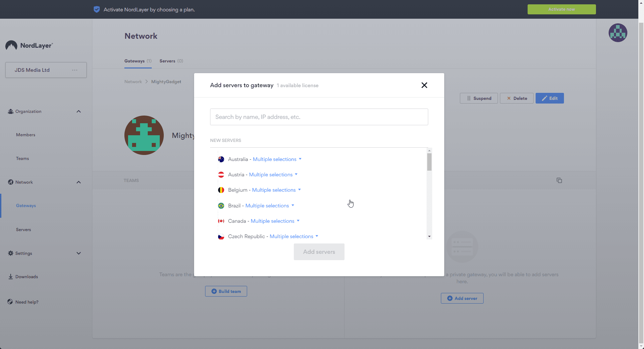The image size is (644, 349).
Task: Open Czech Republic Multiple selections dropdown
Action: click(x=293, y=236)
